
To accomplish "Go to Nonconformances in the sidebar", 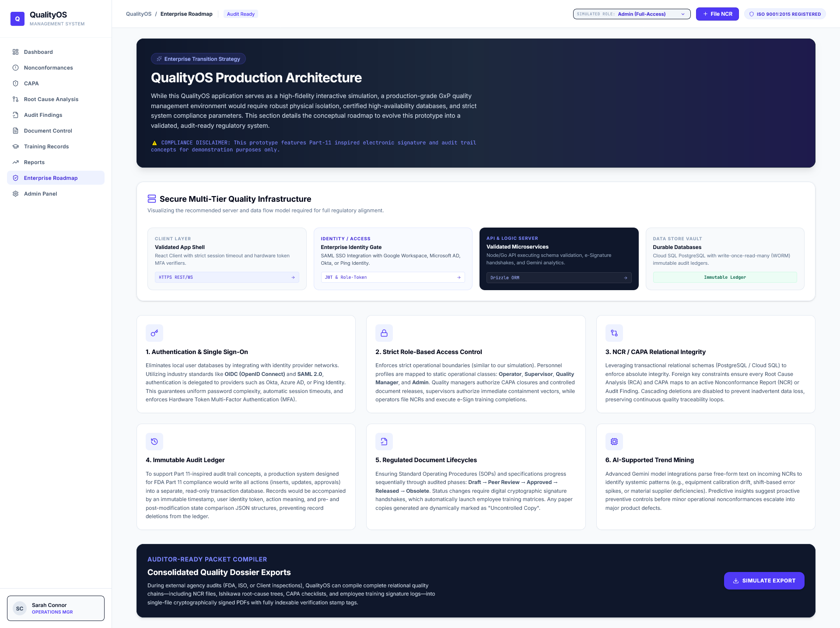I will (x=56, y=68).
